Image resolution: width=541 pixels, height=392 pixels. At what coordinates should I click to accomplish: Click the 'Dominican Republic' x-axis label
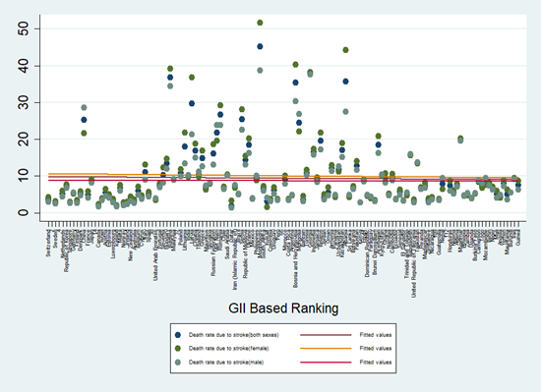click(367, 253)
